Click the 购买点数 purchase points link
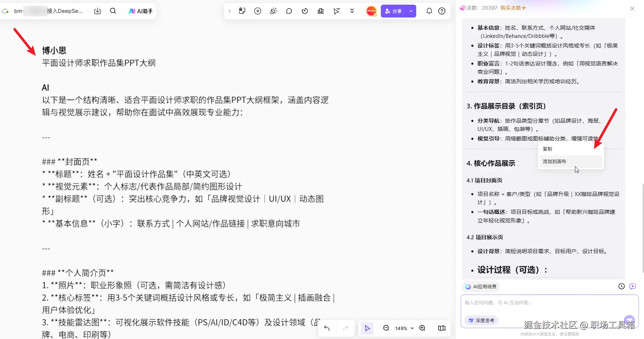644x339 pixels. click(x=513, y=8)
